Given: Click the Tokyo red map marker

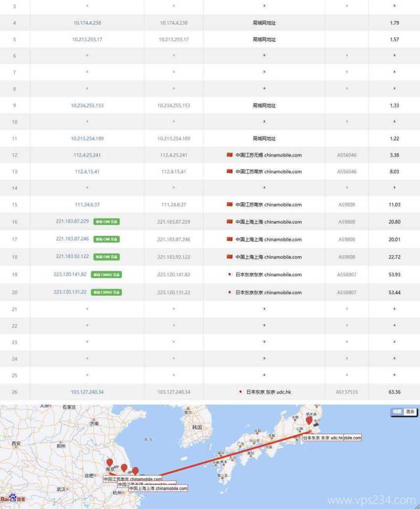Looking at the screenshot, I should pos(309,421).
